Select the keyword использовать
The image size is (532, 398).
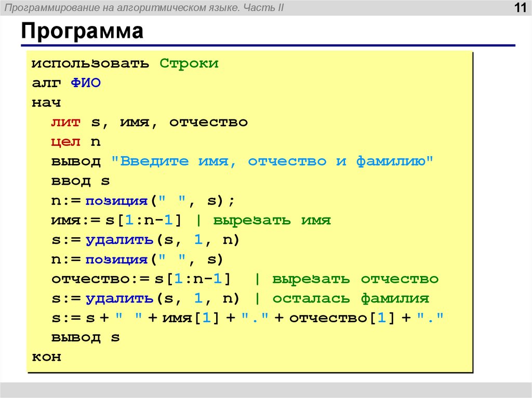click(89, 62)
